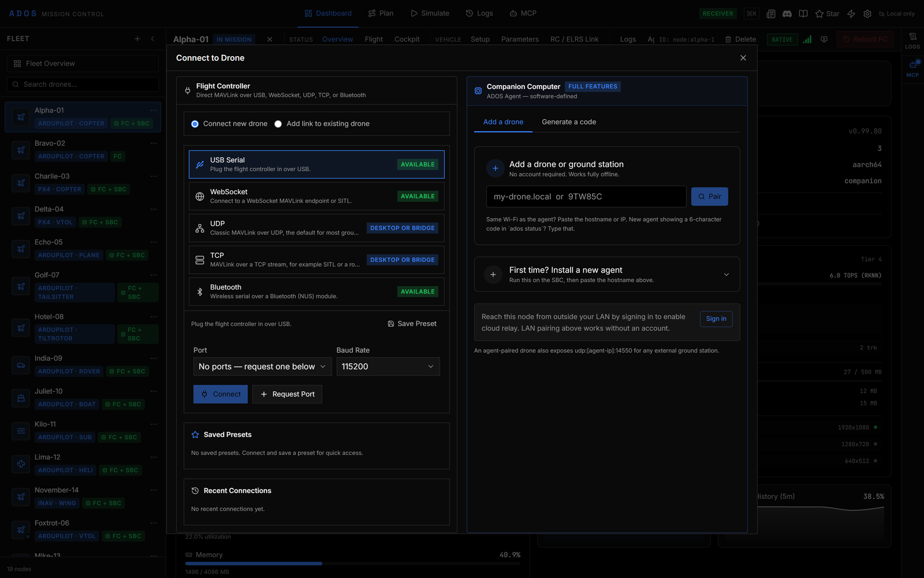Add a fleet node with the plus icon
Viewport: 924px width, 578px height.
pos(137,39)
